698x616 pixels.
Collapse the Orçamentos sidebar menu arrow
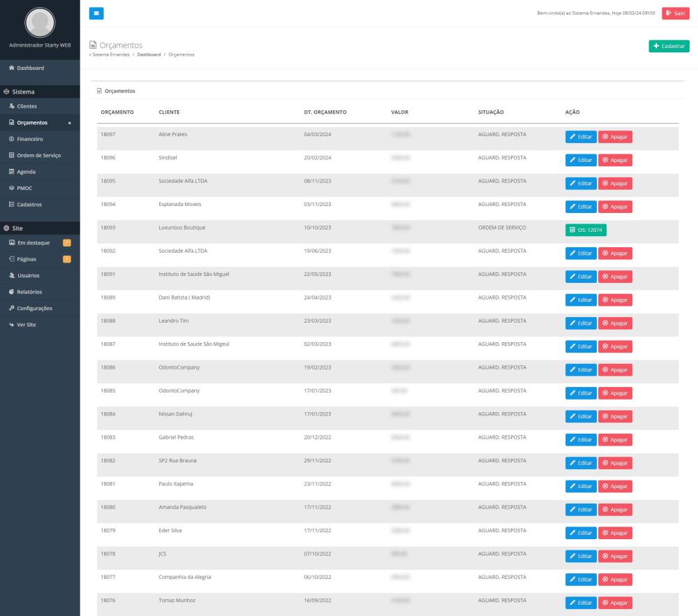click(x=68, y=123)
